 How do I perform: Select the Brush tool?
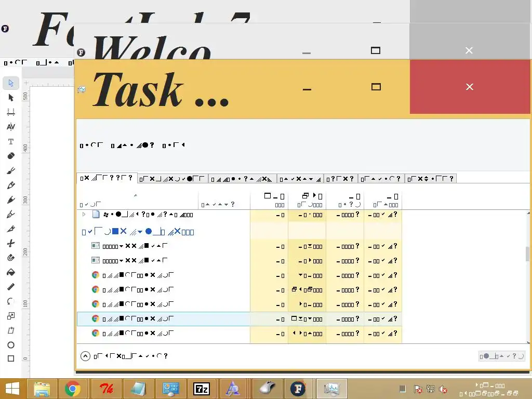click(11, 170)
